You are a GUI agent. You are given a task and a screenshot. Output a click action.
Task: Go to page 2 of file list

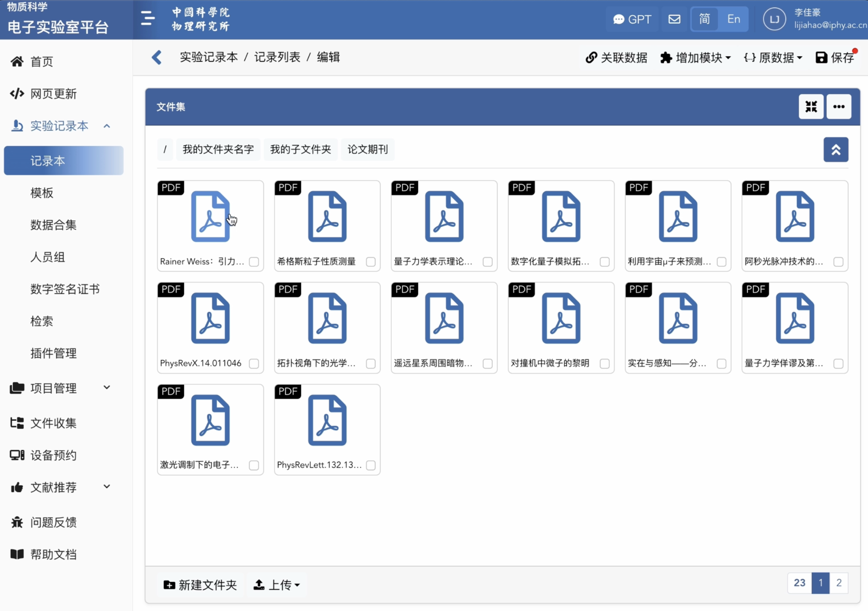pyautogui.click(x=838, y=583)
